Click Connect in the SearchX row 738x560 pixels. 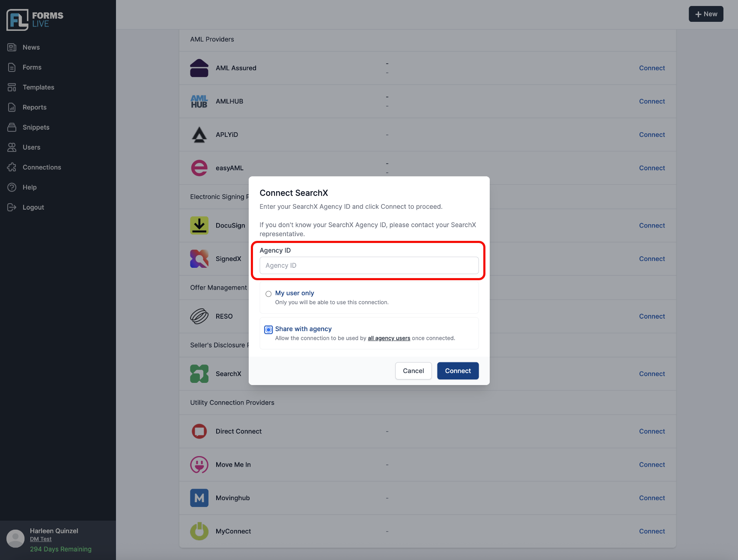(652, 374)
